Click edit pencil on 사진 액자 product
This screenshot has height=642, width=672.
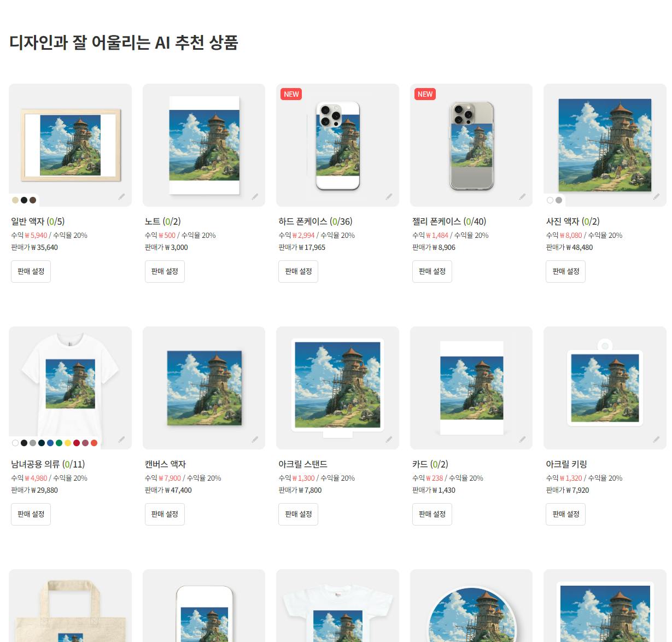[656, 196]
